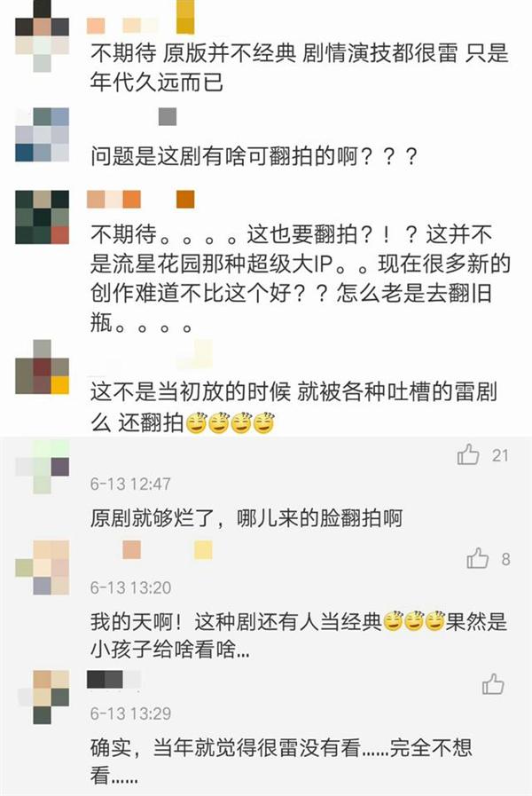This screenshot has height=796, width=532.
Task: Click the 6-13 12:47 timestamp
Action: point(131,484)
